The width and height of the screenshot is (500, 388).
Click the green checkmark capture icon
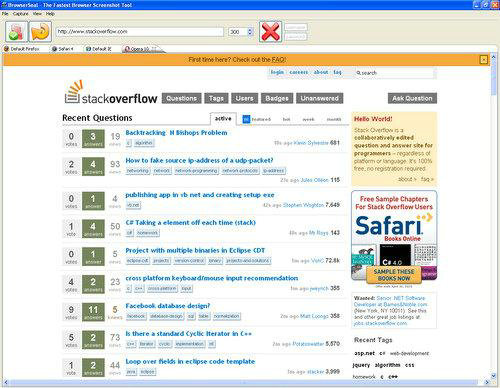(17, 32)
